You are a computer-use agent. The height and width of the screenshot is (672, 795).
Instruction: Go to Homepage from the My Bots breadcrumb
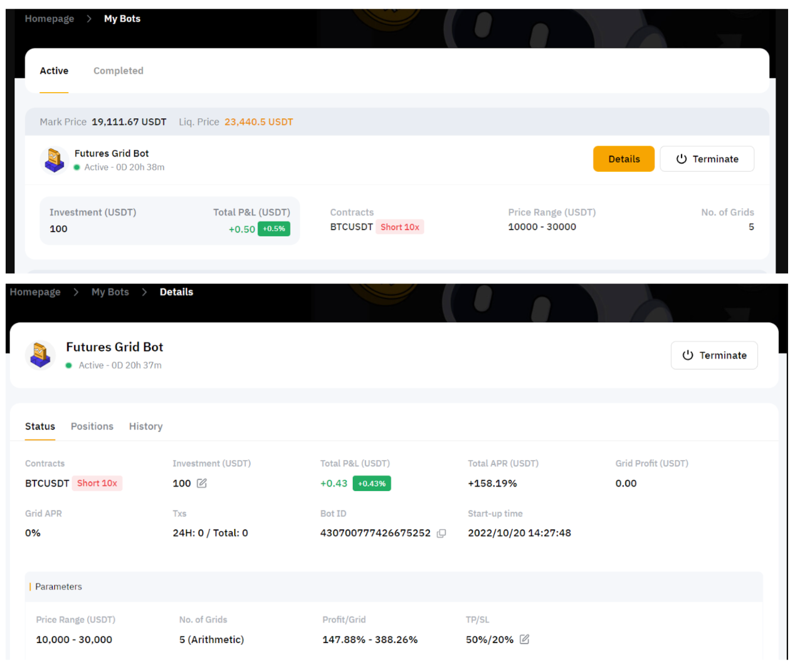pos(50,19)
